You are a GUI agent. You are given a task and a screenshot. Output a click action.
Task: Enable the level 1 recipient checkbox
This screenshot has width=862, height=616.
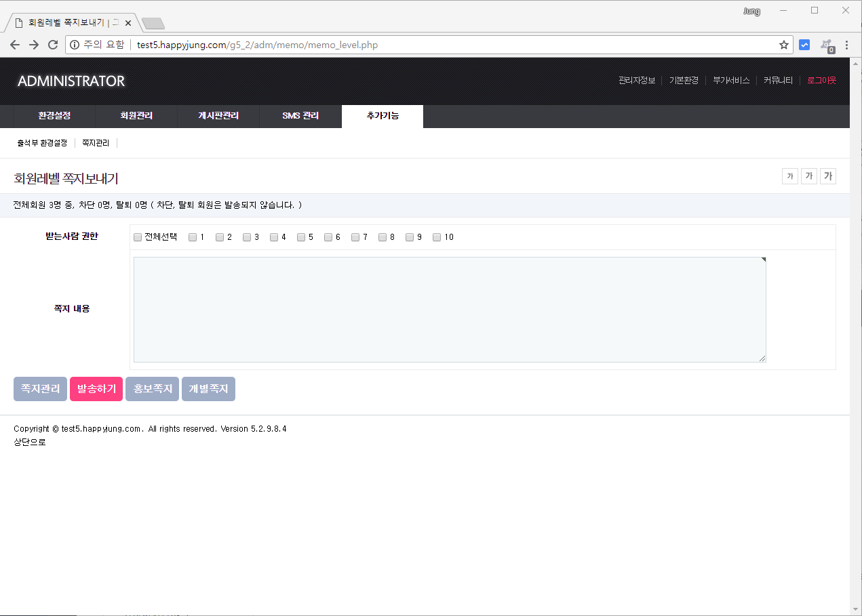coord(193,237)
